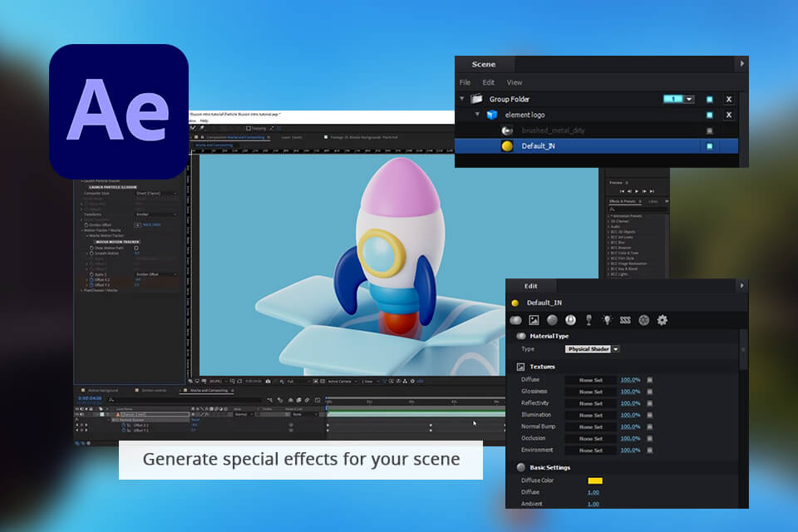This screenshot has height=532, width=798.
Task: Select the light bulb Illumination toolbar icon
Action: coord(607,320)
